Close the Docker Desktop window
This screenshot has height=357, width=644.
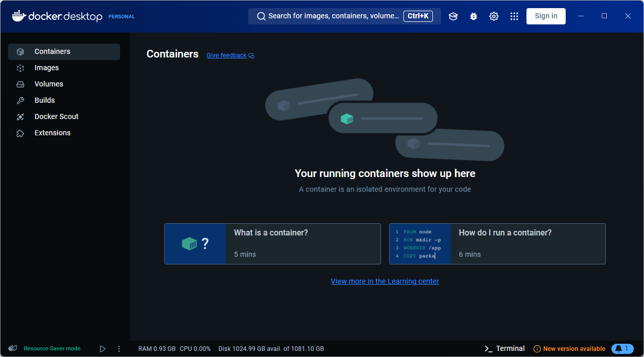[x=628, y=16]
